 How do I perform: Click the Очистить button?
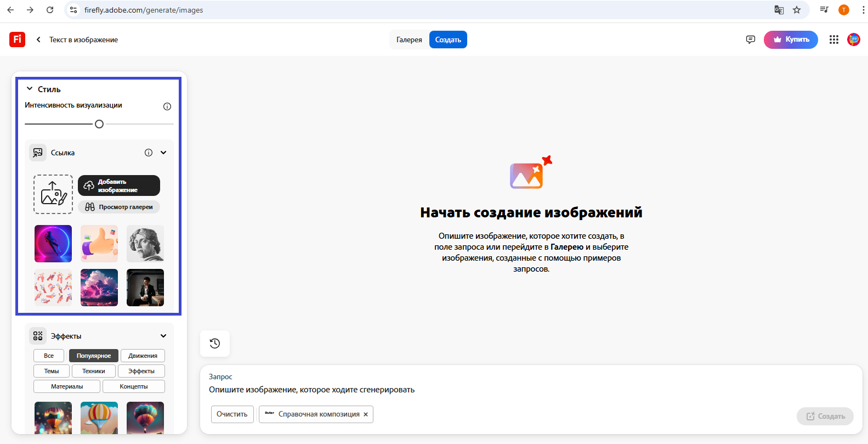(232, 414)
